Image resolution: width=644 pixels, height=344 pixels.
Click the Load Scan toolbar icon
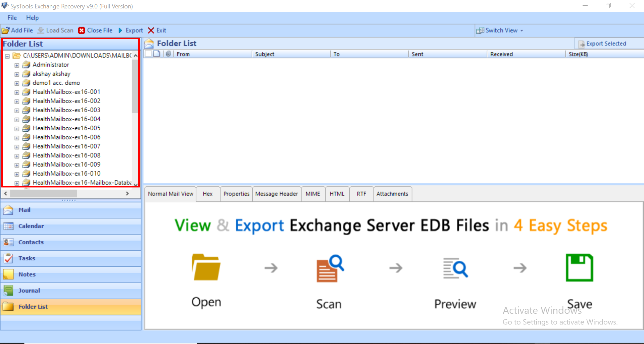point(41,31)
